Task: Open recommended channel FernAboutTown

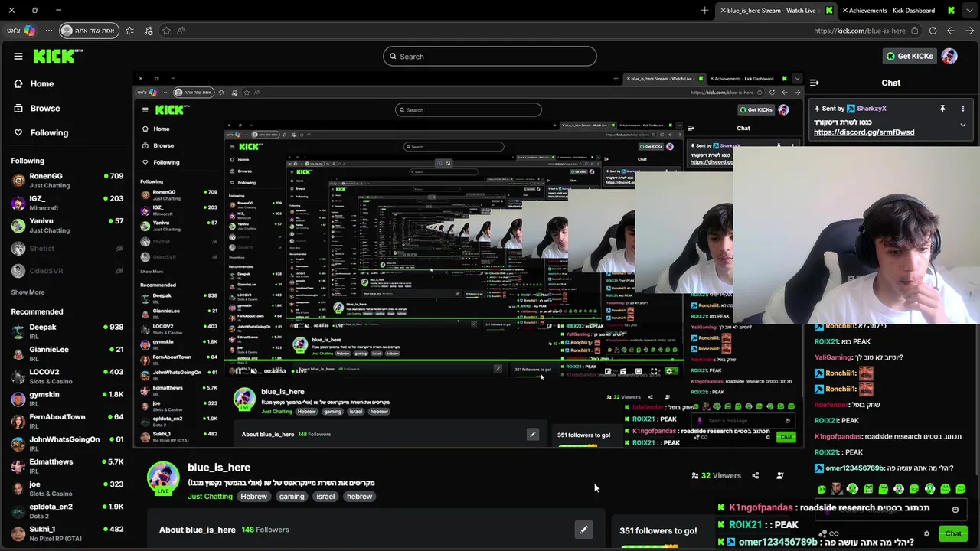Action: pos(67,421)
